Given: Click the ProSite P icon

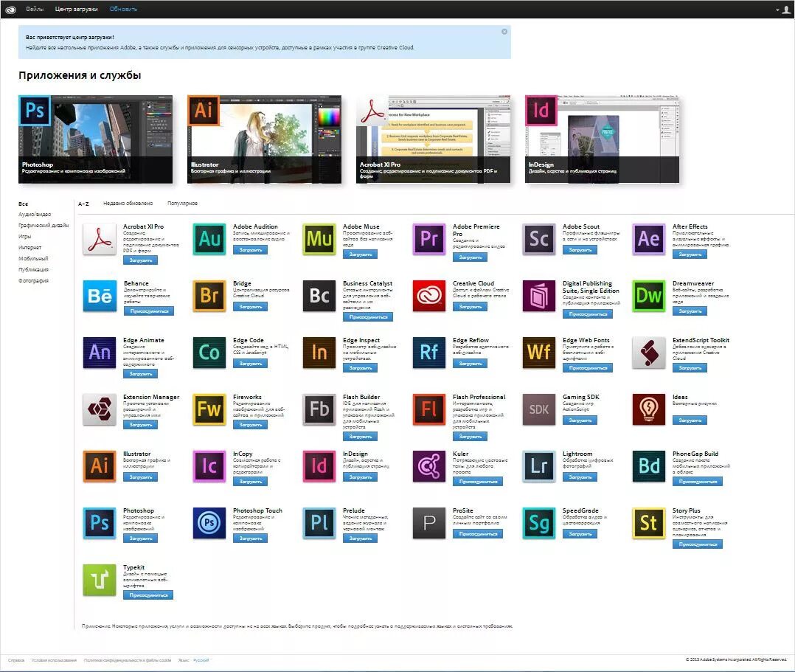Looking at the screenshot, I should (x=429, y=523).
